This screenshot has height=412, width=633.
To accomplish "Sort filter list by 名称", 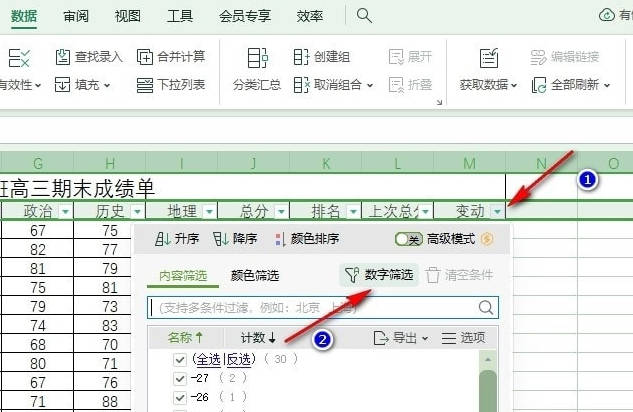I will (x=186, y=338).
